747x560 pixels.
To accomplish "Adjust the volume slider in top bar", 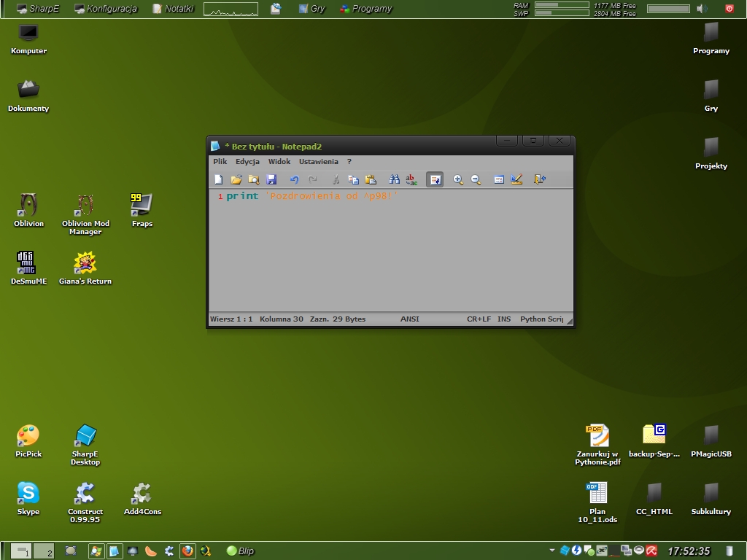I will pyautogui.click(x=668, y=9).
